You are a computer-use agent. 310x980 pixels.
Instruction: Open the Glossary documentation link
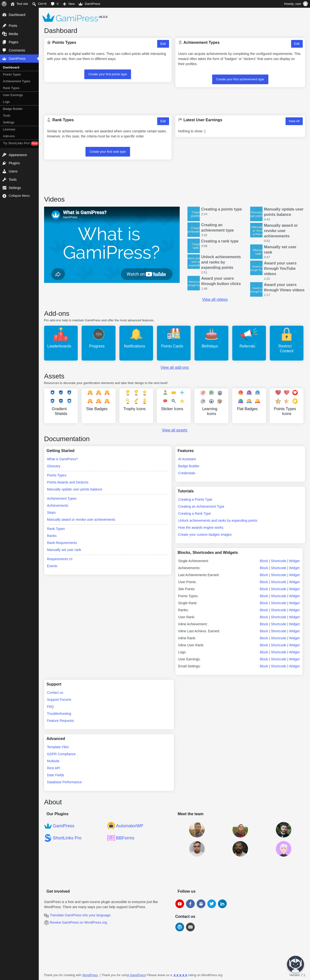click(54, 466)
